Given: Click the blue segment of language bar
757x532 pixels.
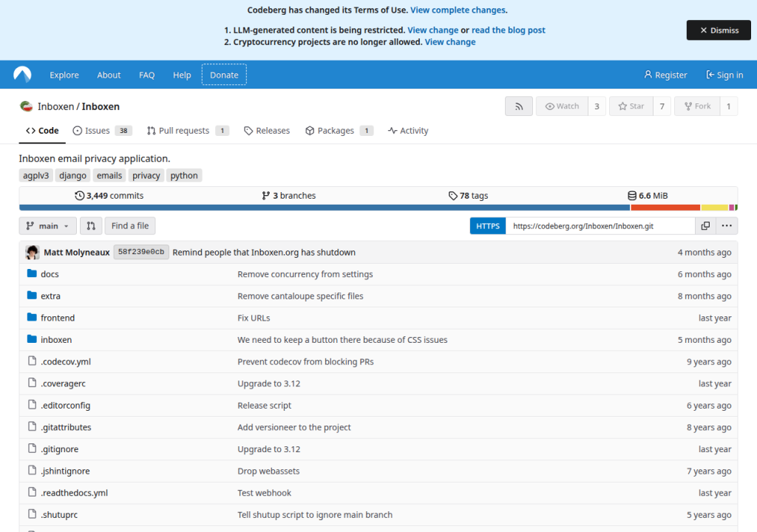Looking at the screenshot, I should coord(325,208).
